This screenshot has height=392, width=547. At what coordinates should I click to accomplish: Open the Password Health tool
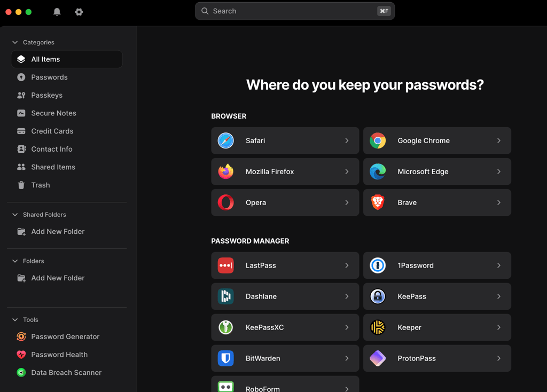(x=67, y=355)
